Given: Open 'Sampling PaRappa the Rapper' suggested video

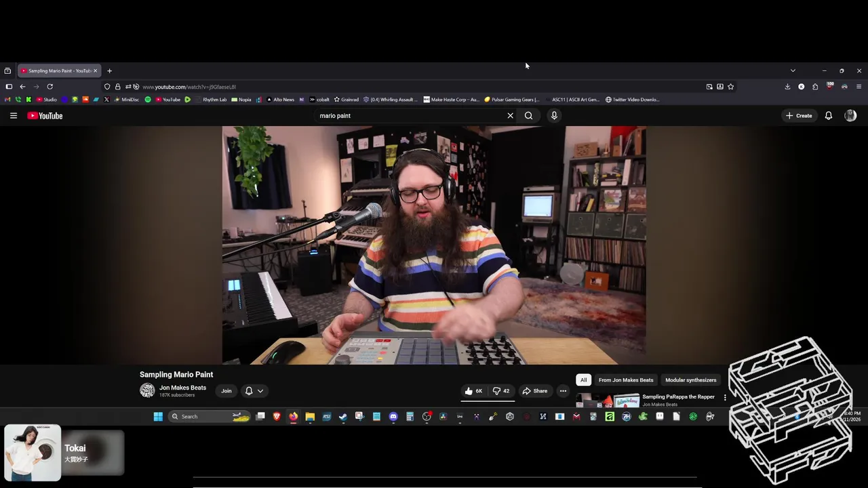Looking at the screenshot, I should click(x=678, y=397).
